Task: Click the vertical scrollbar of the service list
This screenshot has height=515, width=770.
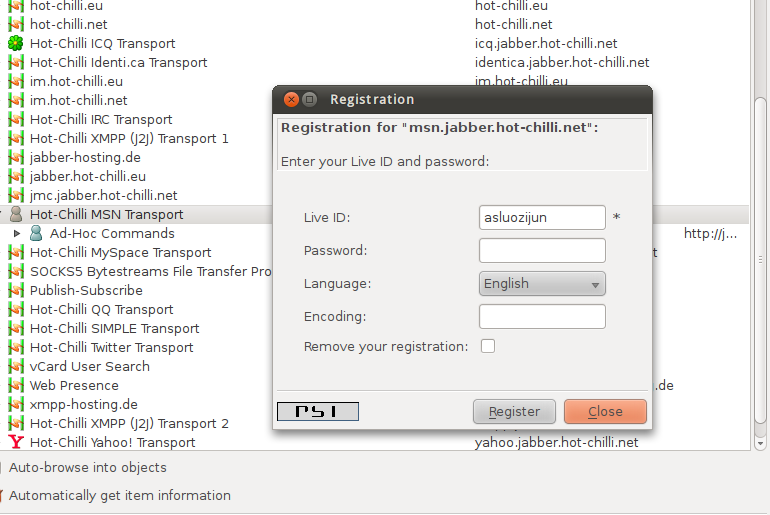Action: click(760, 260)
